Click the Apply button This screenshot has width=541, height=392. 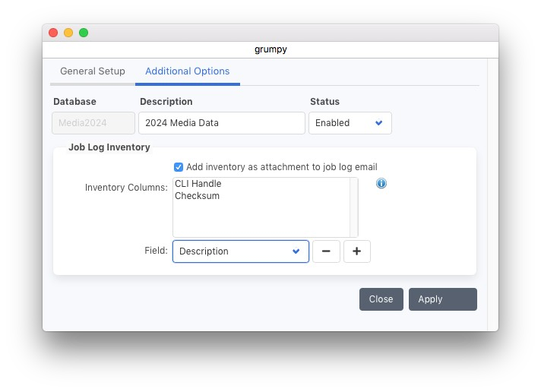[x=442, y=299]
